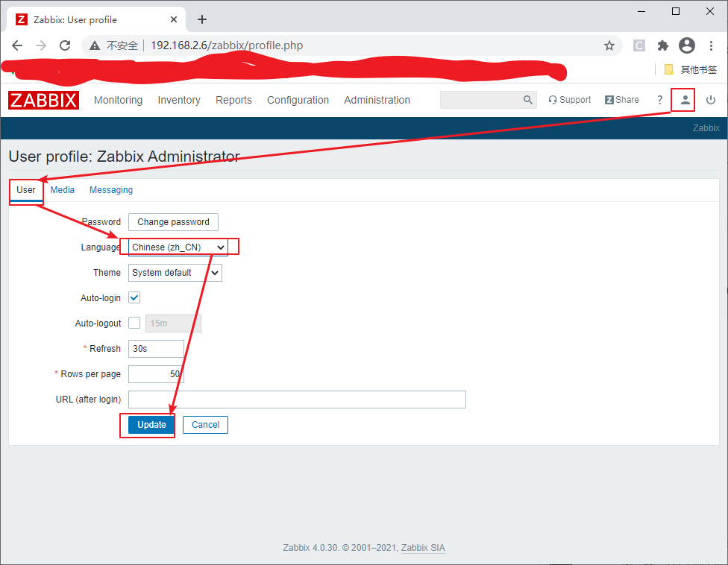Go back with browser back arrow

[17, 45]
